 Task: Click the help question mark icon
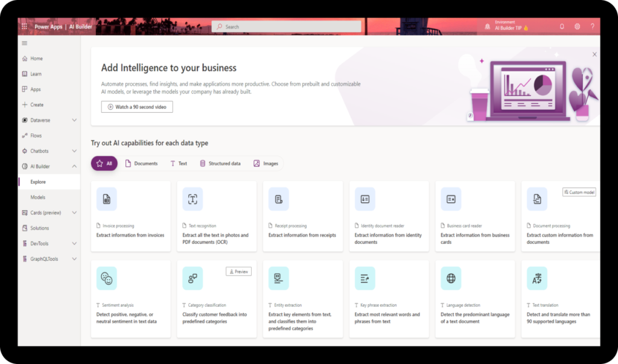tap(592, 27)
